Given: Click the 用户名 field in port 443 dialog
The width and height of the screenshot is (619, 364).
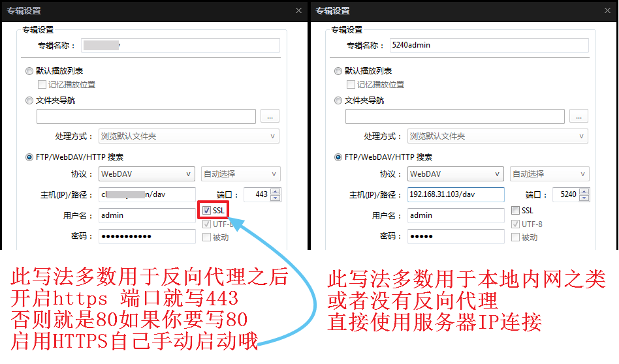Looking at the screenshot, I should [147, 215].
